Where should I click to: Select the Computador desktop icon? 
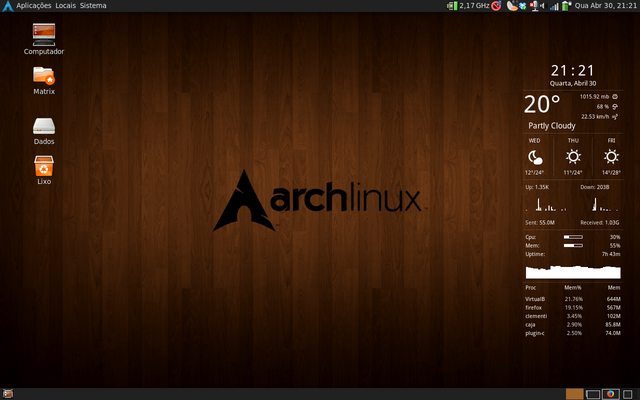click(x=44, y=39)
